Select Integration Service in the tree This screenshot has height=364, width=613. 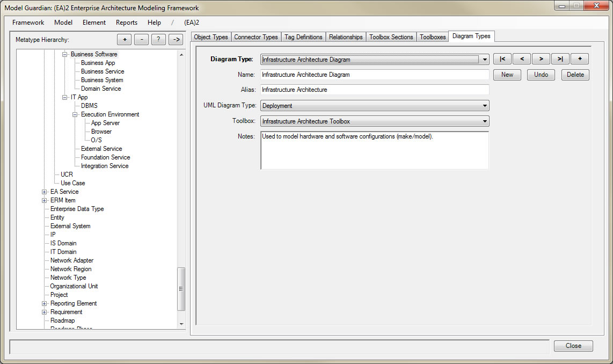(104, 166)
